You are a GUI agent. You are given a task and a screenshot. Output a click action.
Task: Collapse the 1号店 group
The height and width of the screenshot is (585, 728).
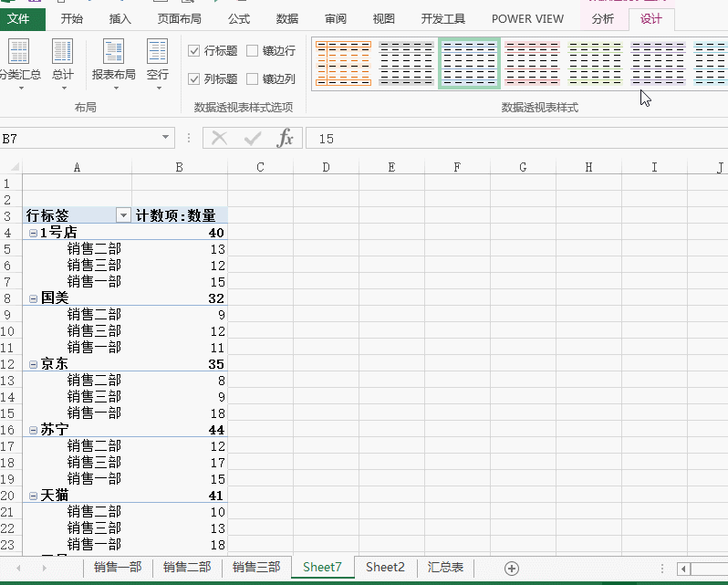[x=33, y=233]
